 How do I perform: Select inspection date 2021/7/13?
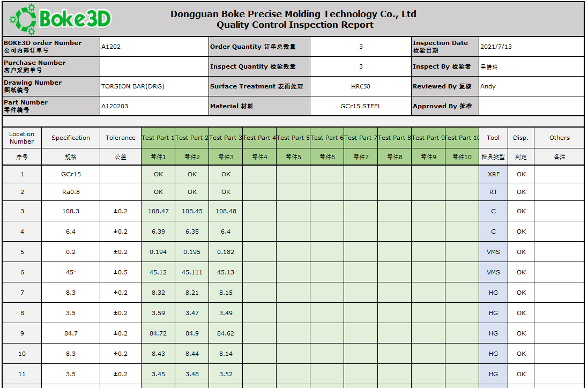tap(496, 47)
